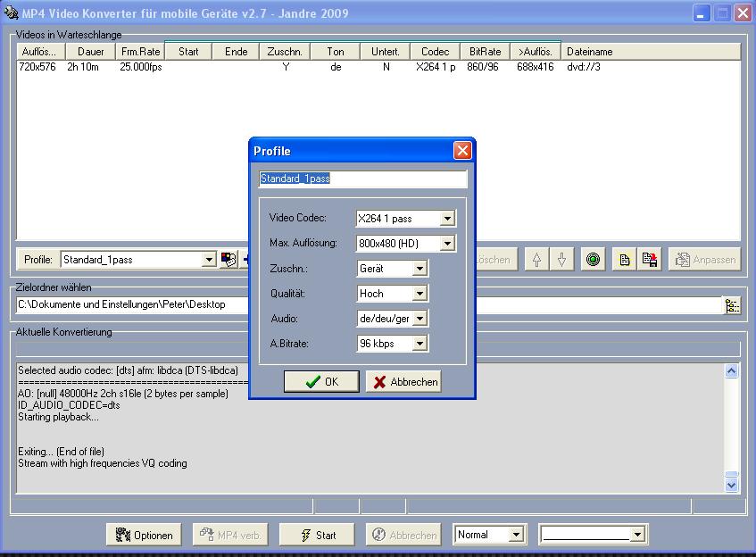Viewport: 756px width, 557px height.
Task: Click Abbrechen in the Profile dialog
Action: click(x=403, y=381)
